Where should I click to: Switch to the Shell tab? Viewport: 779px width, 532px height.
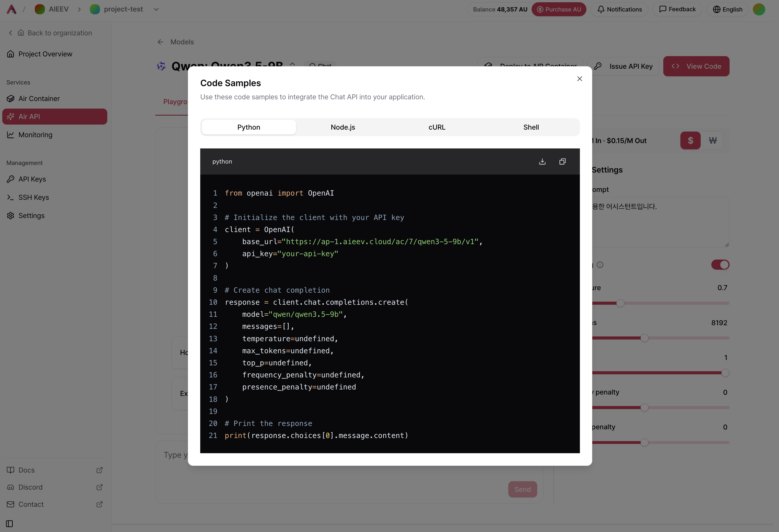pos(531,127)
